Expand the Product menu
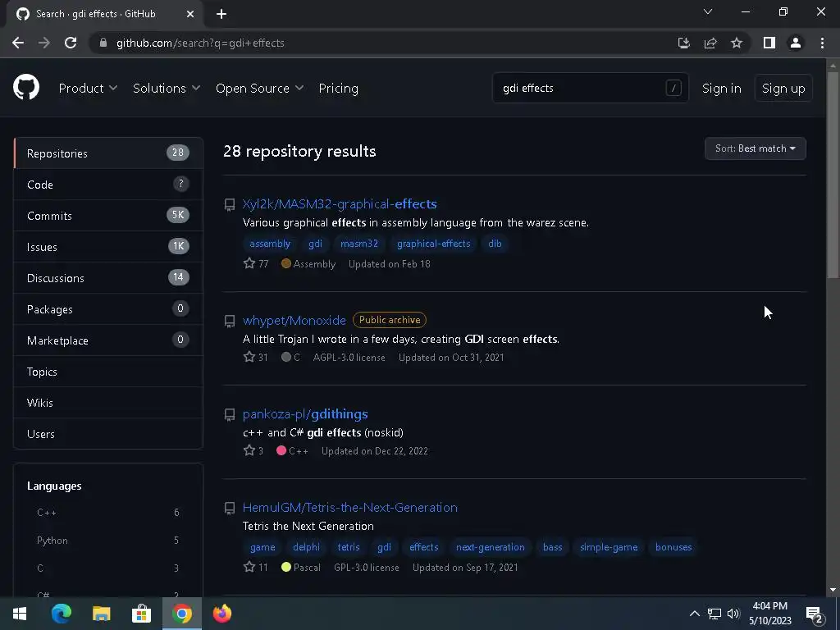The height and width of the screenshot is (630, 840). pos(88,89)
